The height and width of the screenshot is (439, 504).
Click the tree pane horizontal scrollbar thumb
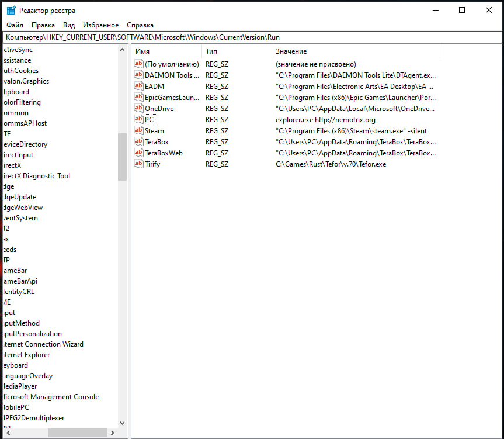[78, 433]
